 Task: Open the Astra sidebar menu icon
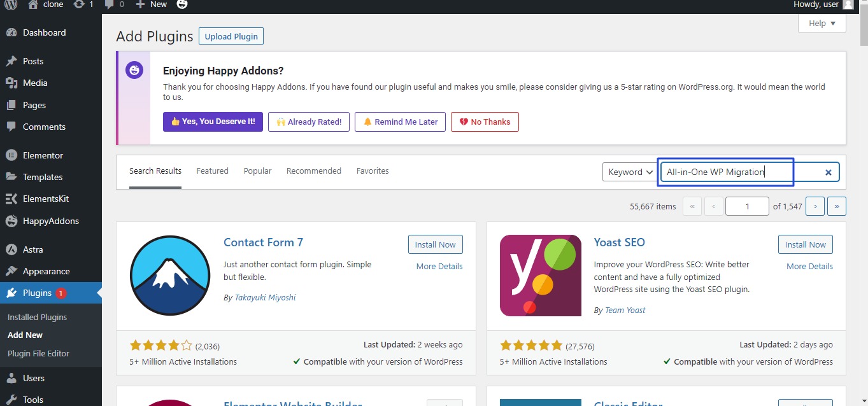(11, 249)
